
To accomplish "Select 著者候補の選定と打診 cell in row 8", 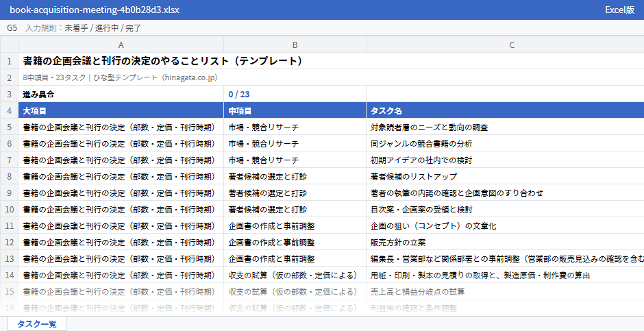I will tap(295, 176).
